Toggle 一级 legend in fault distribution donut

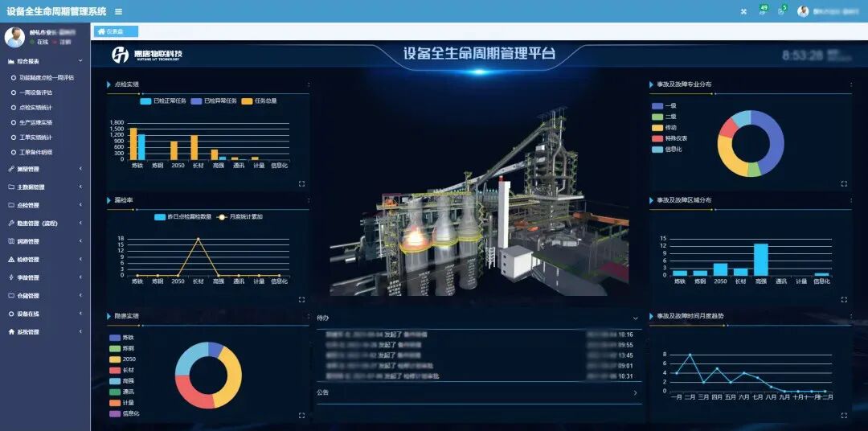pyautogui.click(x=664, y=105)
